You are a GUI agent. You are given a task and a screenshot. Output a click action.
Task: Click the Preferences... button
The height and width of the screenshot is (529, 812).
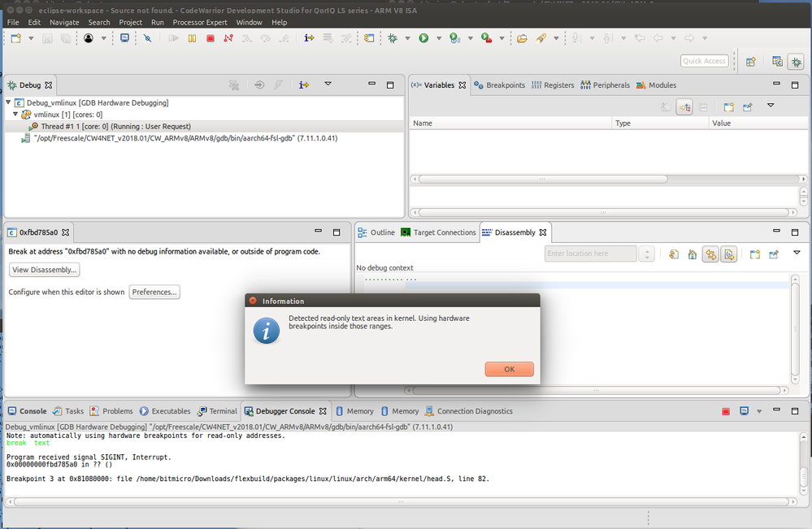pos(154,292)
